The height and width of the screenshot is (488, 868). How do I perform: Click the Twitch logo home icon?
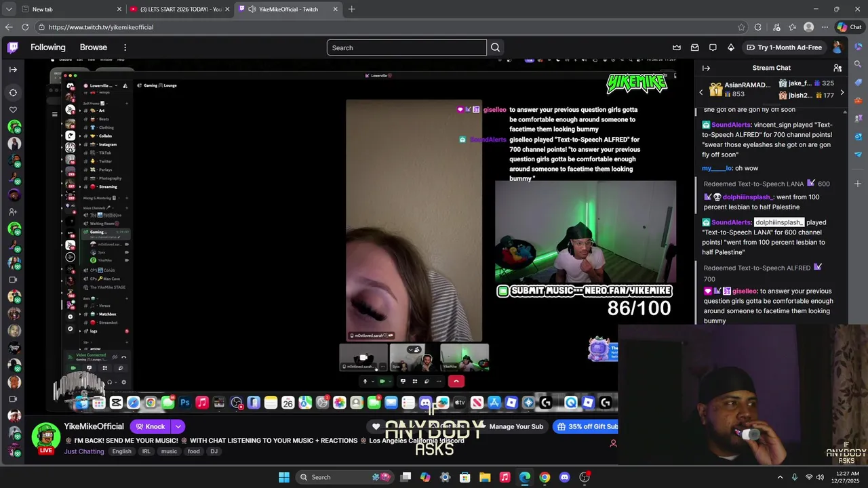pos(13,47)
